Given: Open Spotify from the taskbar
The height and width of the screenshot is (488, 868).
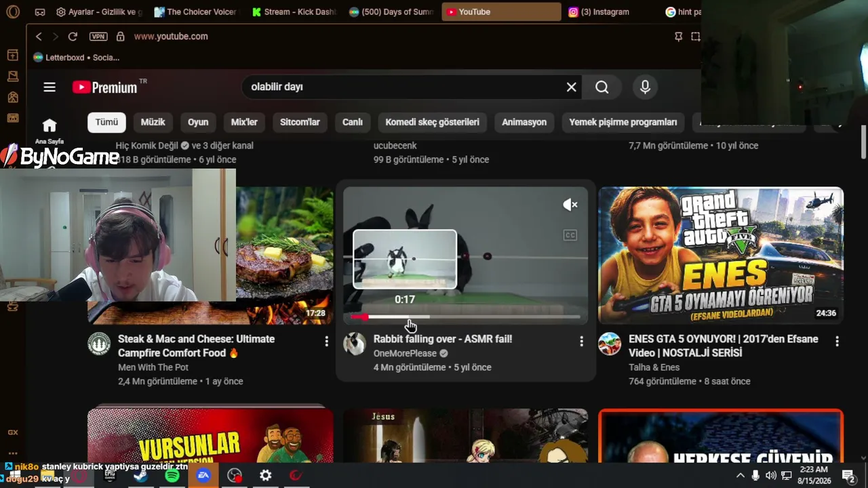Looking at the screenshot, I should pyautogui.click(x=172, y=476).
